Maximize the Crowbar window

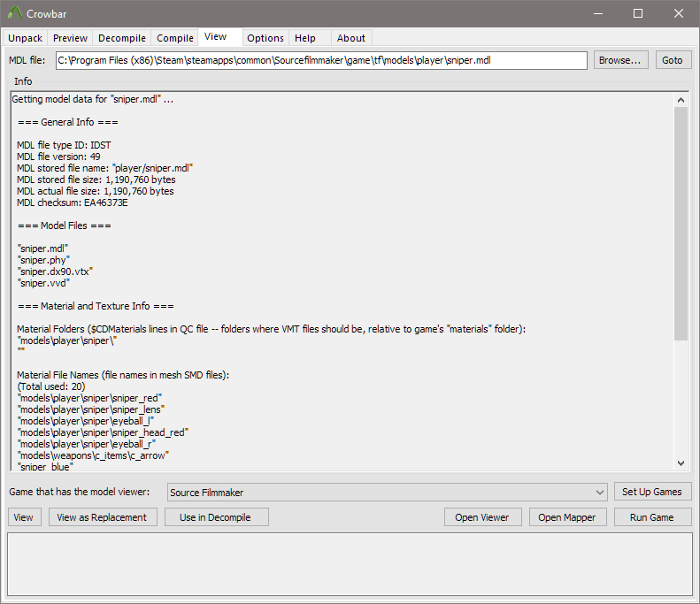[x=638, y=13]
